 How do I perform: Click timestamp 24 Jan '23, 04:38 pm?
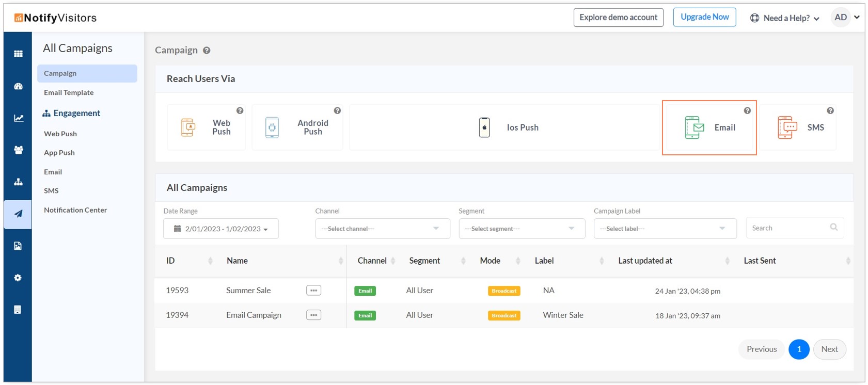[x=688, y=291]
